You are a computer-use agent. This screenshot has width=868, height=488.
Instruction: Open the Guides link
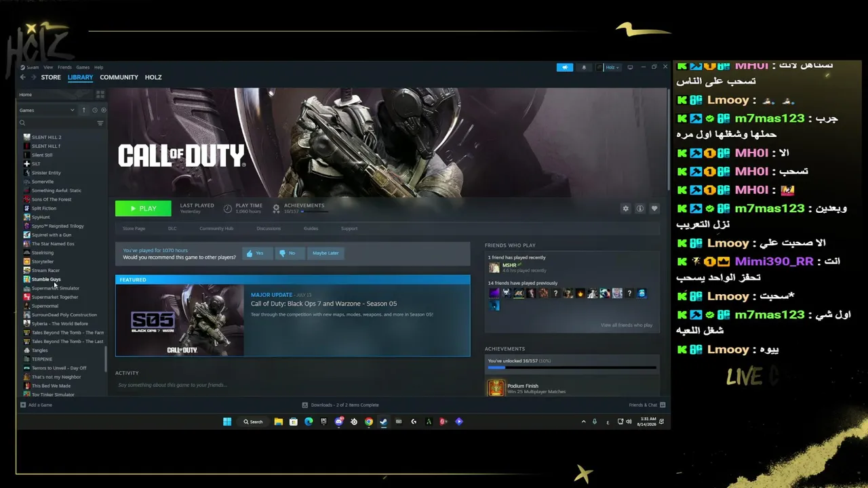311,228
